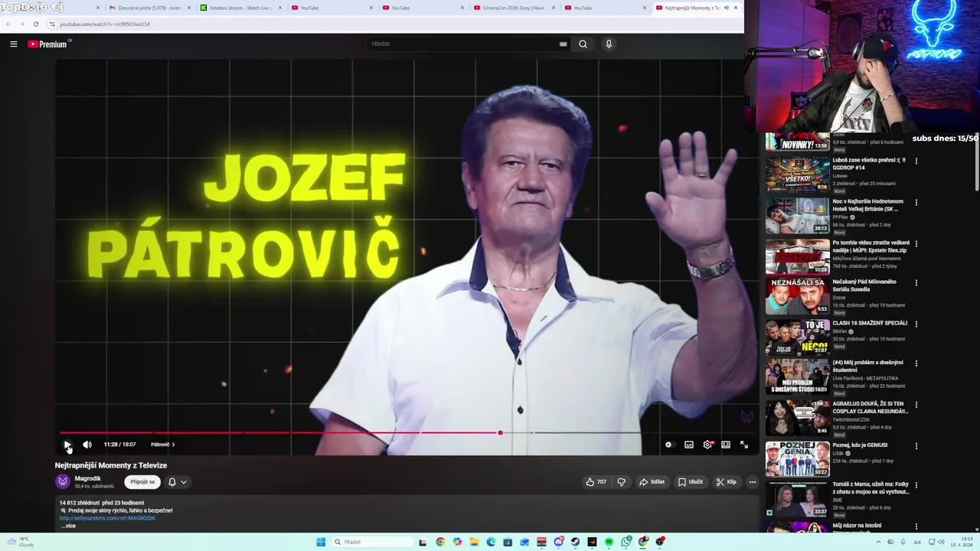The height and width of the screenshot is (551, 980).
Task: Go back in the browser
Action: (x=8, y=24)
